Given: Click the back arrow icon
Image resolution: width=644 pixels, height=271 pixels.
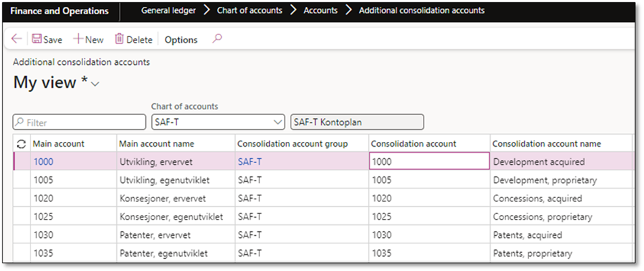Looking at the screenshot, I should click(17, 39).
